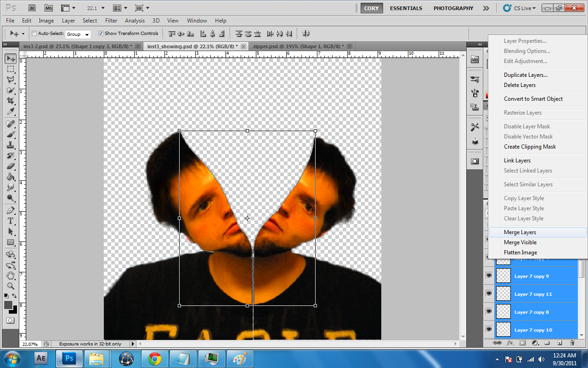588x368 pixels.
Task: Select the Type tool
Action: 11,221
